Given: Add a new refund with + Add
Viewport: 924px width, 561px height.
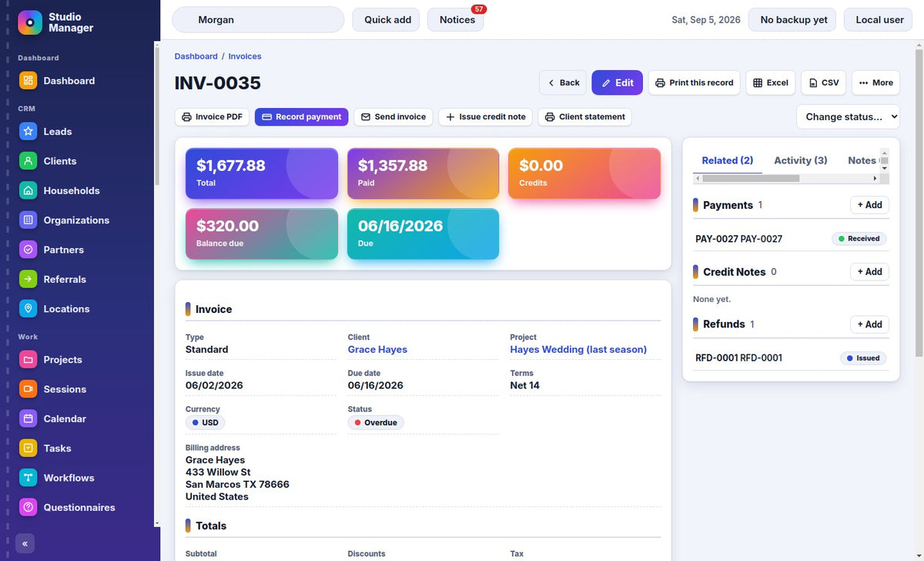Looking at the screenshot, I should [x=869, y=324].
